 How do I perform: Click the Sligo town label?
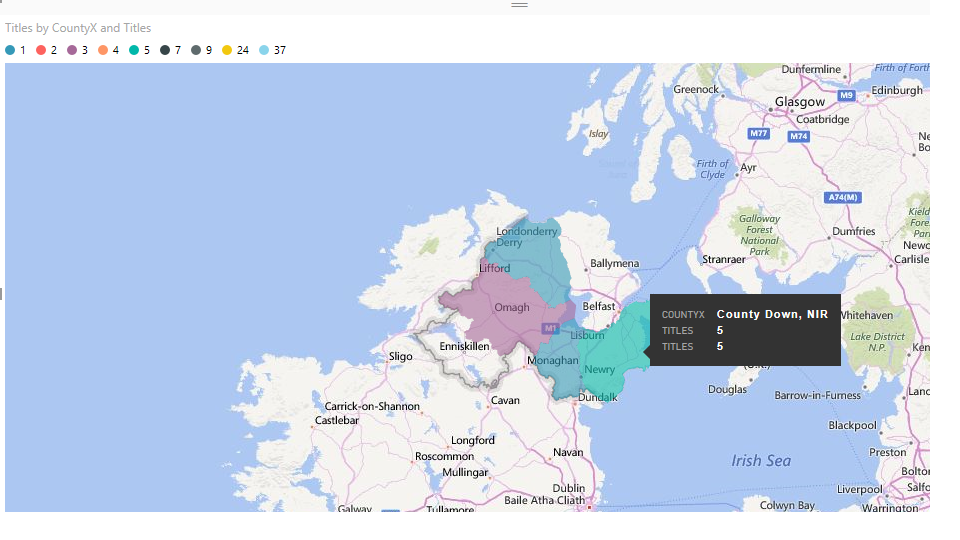[x=400, y=356]
